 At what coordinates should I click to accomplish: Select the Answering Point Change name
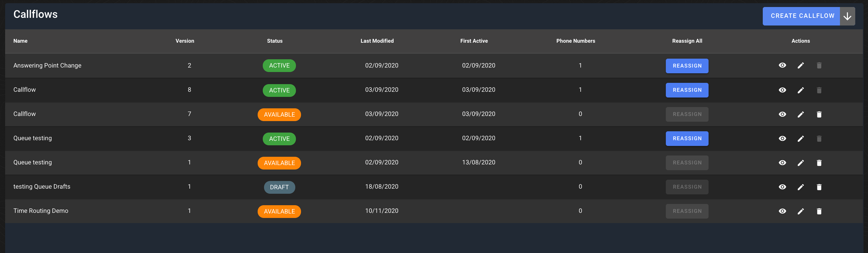click(47, 65)
